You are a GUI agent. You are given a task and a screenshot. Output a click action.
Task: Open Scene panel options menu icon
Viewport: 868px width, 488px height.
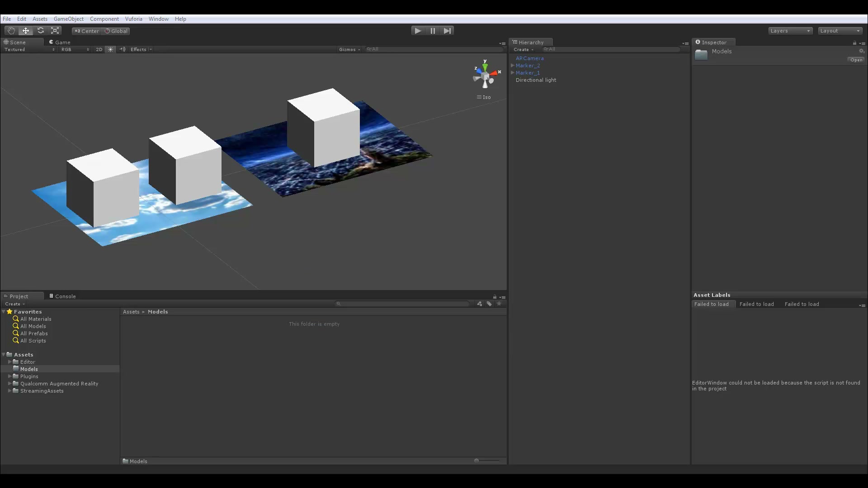click(x=502, y=43)
